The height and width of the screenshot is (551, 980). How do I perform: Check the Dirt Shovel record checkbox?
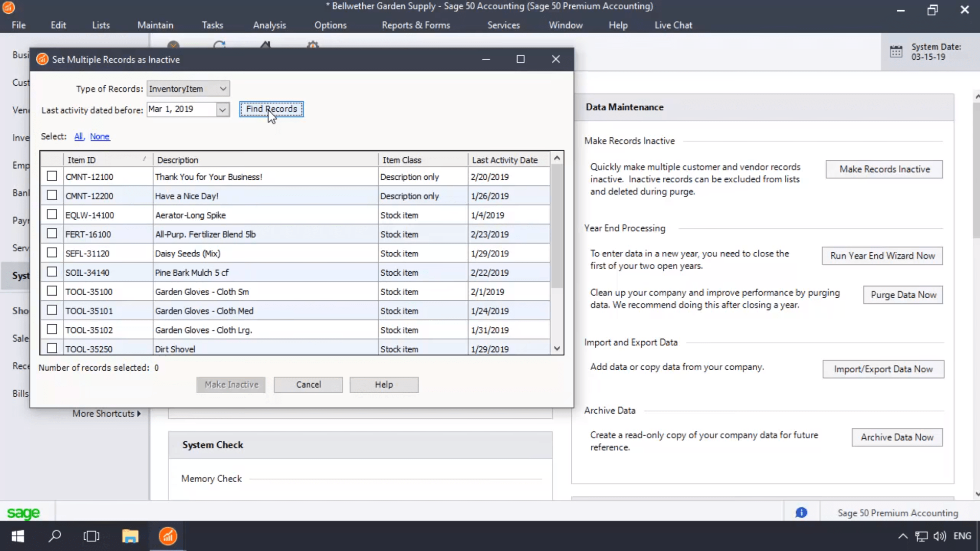click(x=52, y=347)
